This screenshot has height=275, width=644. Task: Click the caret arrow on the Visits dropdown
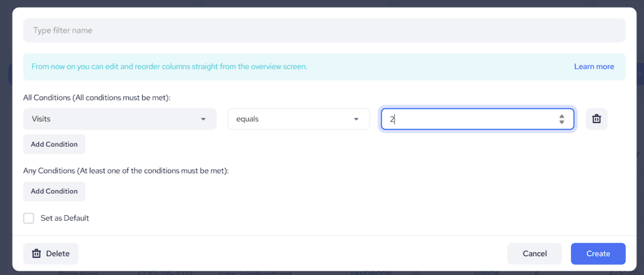[203, 119]
